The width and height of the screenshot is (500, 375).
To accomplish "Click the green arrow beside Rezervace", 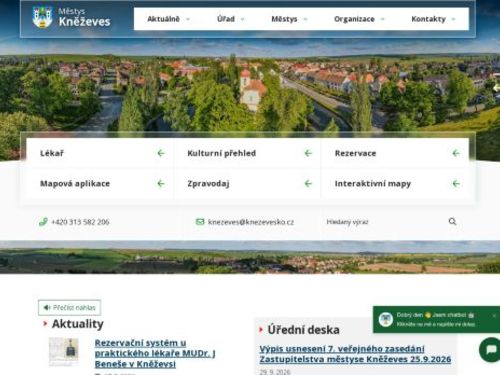I will point(456,153).
